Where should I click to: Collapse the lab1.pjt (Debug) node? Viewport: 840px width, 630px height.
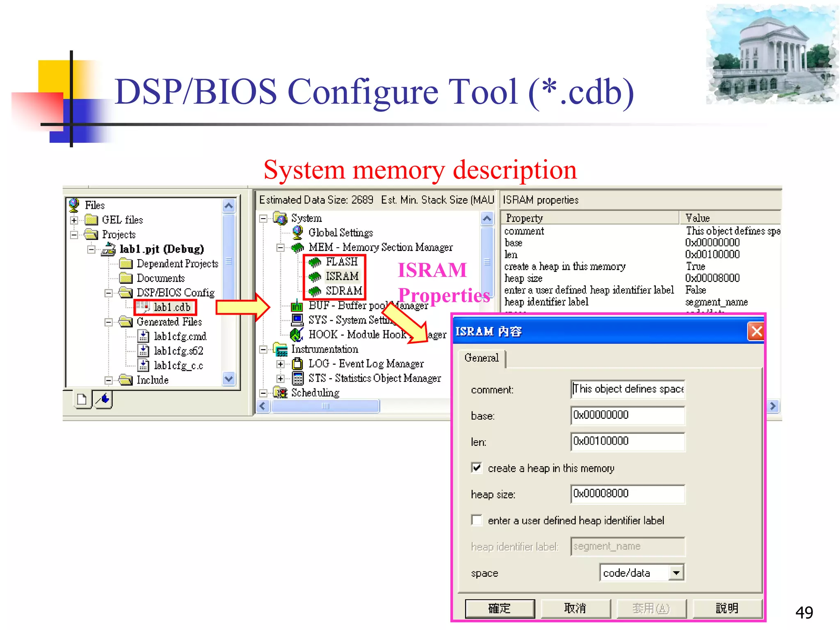(91, 249)
